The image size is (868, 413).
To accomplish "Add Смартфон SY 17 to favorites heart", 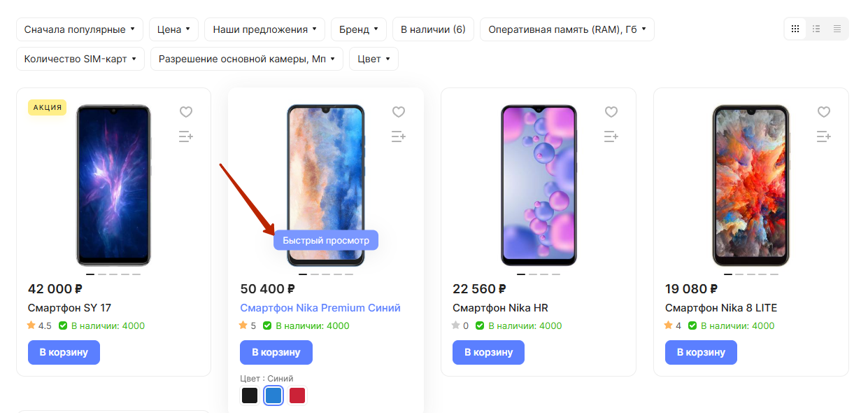I will (185, 112).
